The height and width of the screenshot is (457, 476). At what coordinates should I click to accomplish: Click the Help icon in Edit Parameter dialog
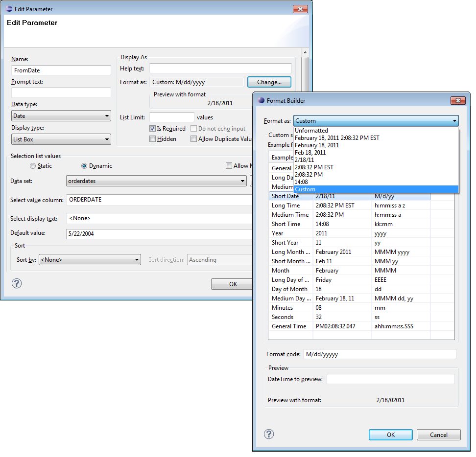pos(16,283)
